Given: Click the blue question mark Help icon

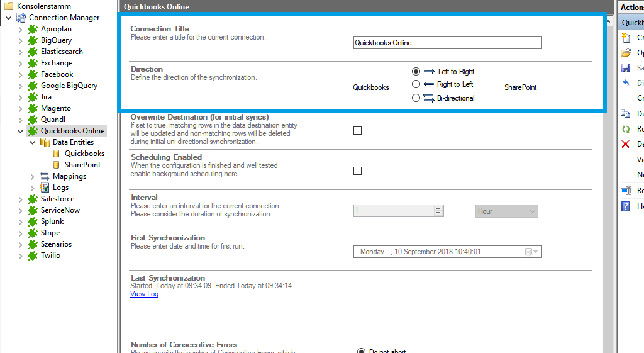Looking at the screenshot, I should pyautogui.click(x=626, y=206).
